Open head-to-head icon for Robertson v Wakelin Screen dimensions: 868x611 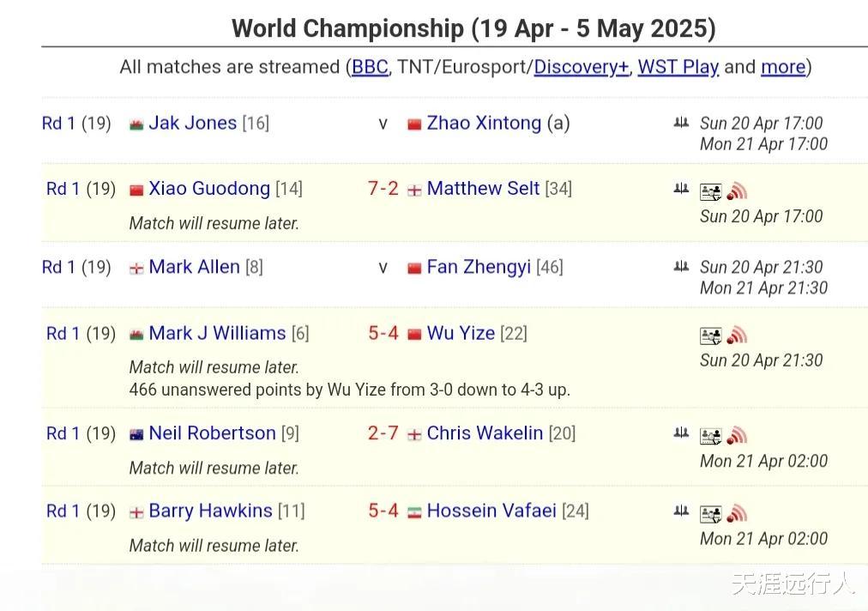pyautogui.click(x=681, y=433)
